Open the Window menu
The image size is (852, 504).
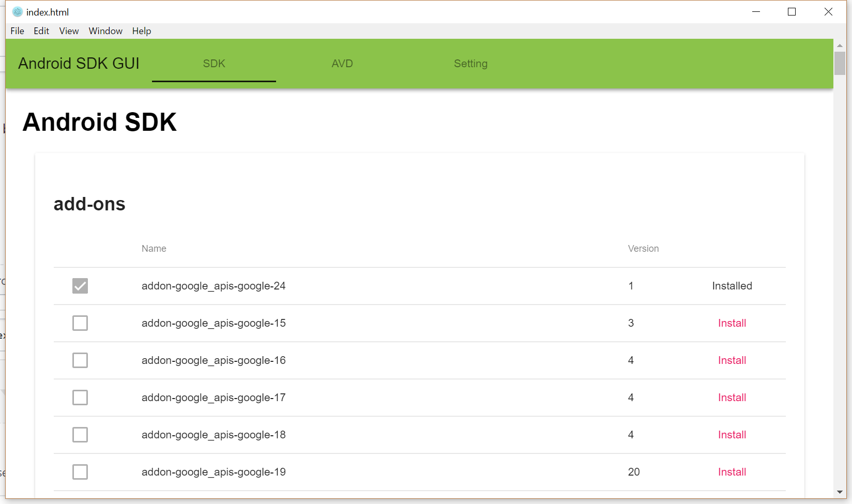click(105, 31)
